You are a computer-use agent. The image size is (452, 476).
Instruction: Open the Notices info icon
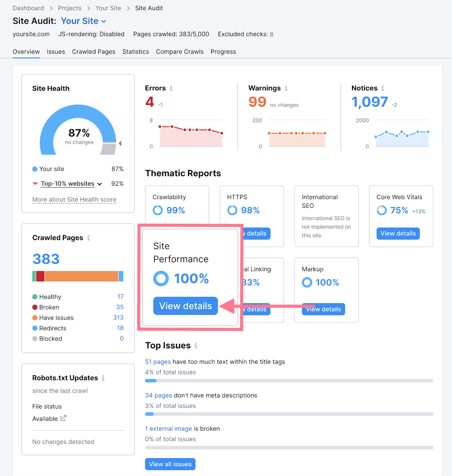(383, 88)
